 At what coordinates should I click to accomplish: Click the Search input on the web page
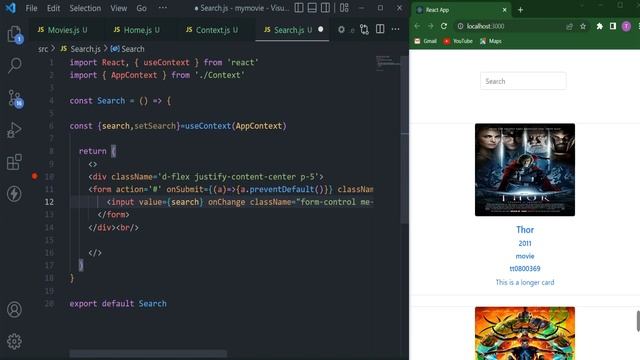[523, 81]
